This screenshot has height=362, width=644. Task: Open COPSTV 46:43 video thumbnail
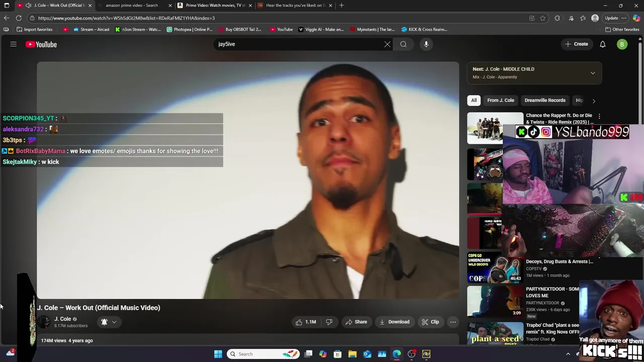point(495,267)
